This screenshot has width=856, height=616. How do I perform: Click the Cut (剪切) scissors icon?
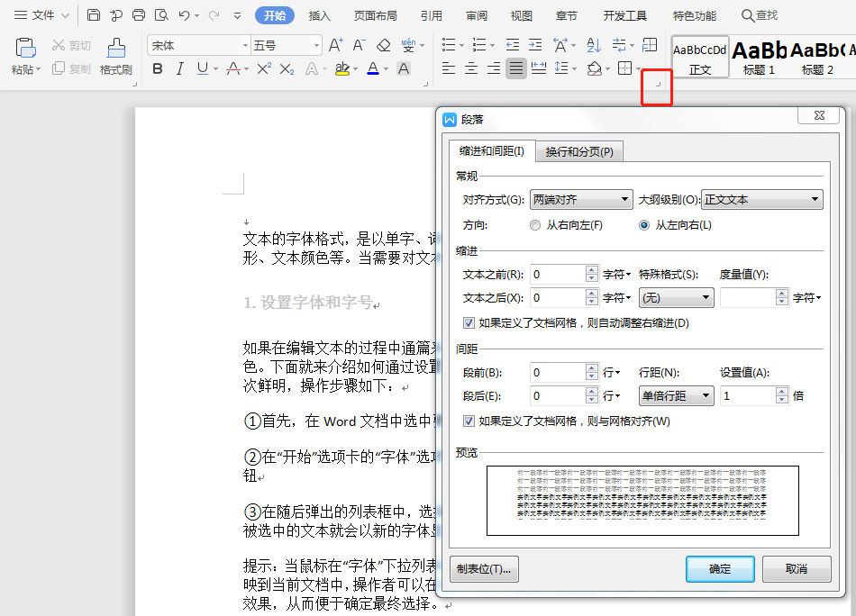click(x=59, y=45)
